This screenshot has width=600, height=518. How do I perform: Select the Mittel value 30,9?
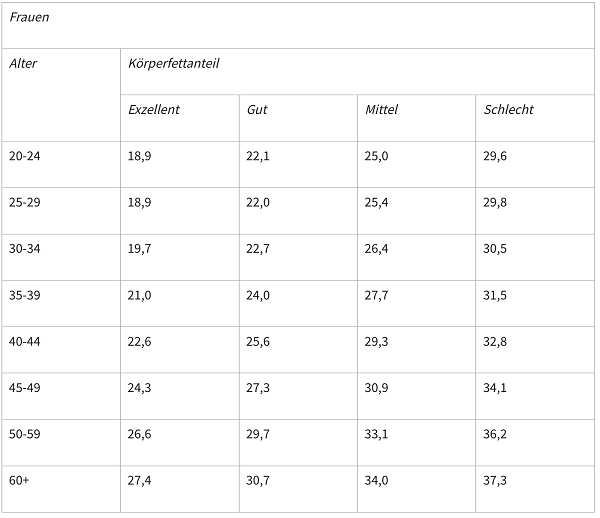point(376,388)
